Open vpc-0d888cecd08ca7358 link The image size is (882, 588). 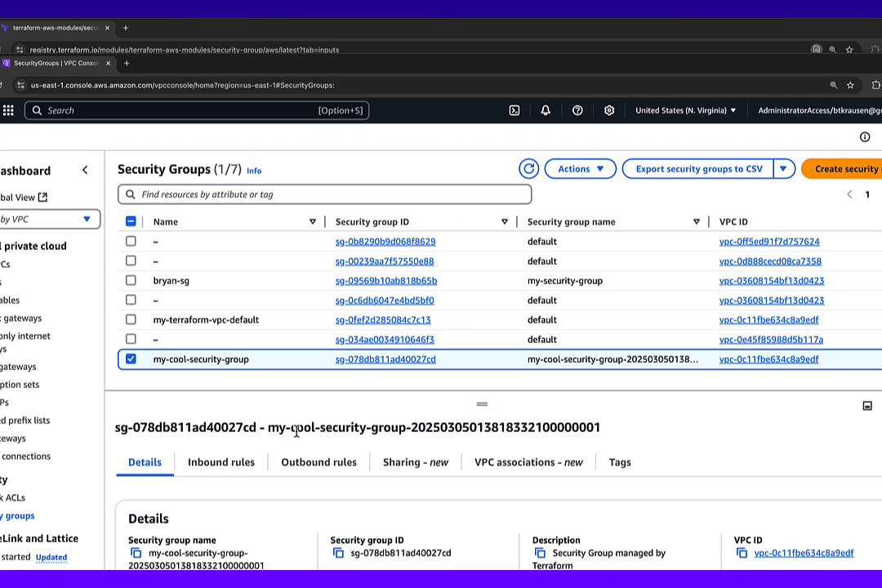[x=770, y=261]
